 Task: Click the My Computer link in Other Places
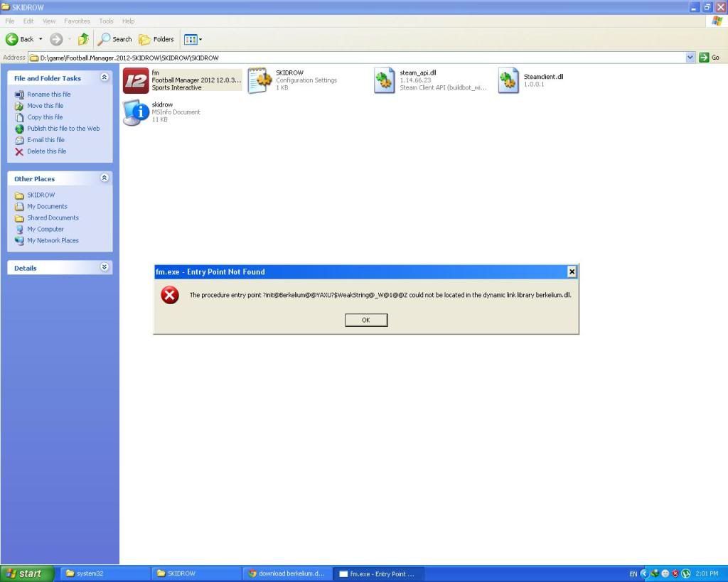coord(45,230)
